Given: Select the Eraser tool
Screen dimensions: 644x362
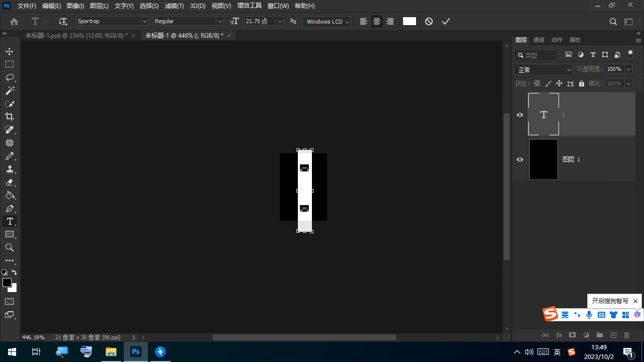Looking at the screenshot, I should pyautogui.click(x=10, y=182).
